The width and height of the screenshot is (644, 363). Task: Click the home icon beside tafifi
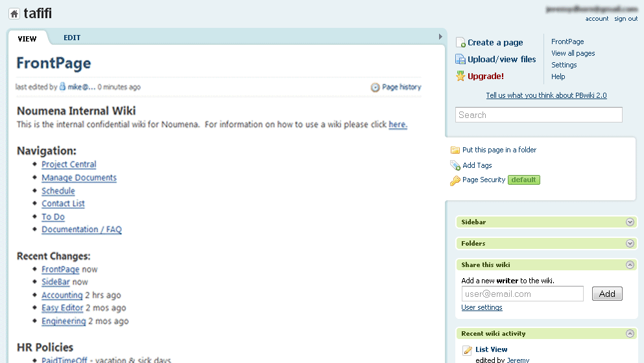click(14, 14)
